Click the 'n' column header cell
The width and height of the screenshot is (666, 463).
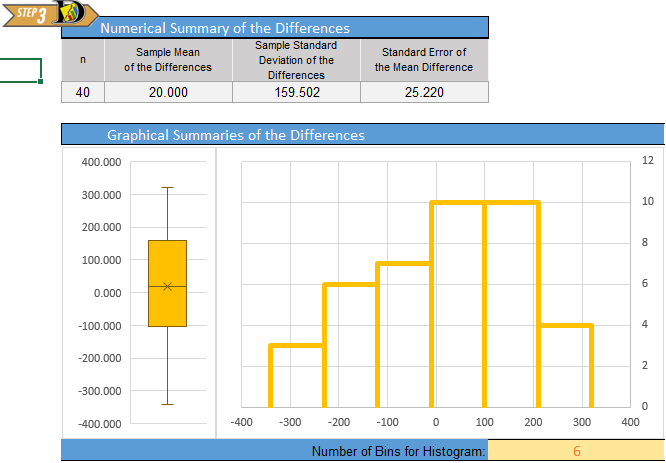pyautogui.click(x=82, y=60)
